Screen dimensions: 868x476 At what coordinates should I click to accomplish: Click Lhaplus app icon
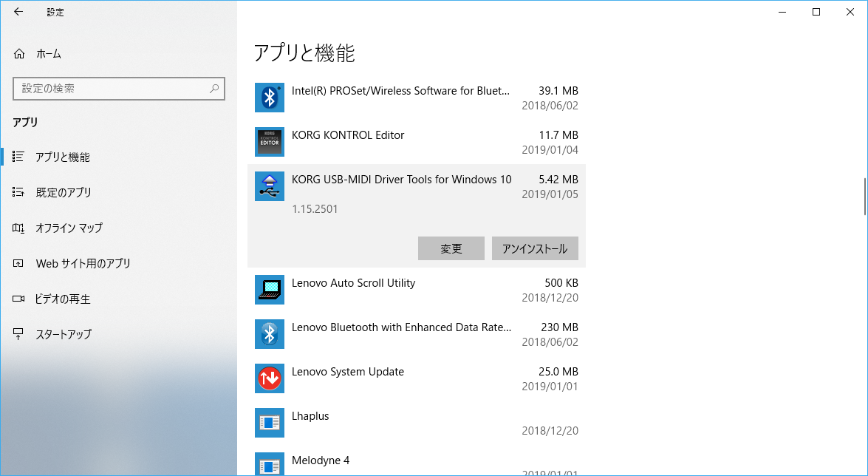(270, 423)
